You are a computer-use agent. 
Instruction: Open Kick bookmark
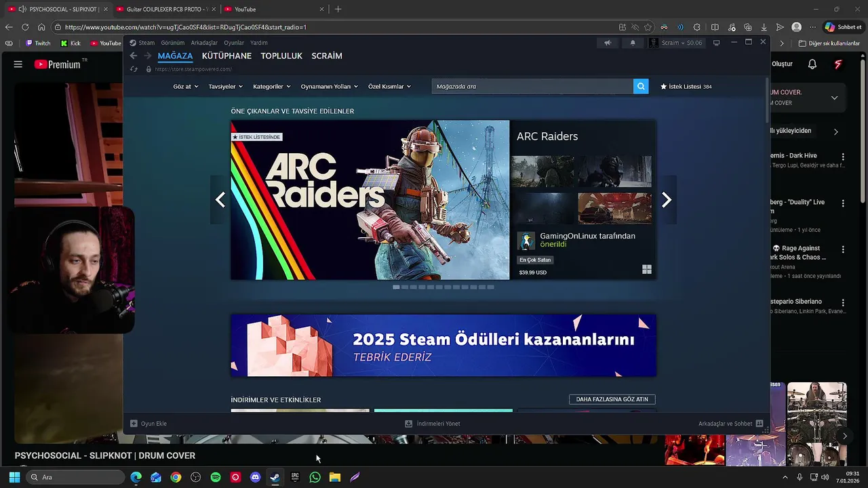[71, 43]
